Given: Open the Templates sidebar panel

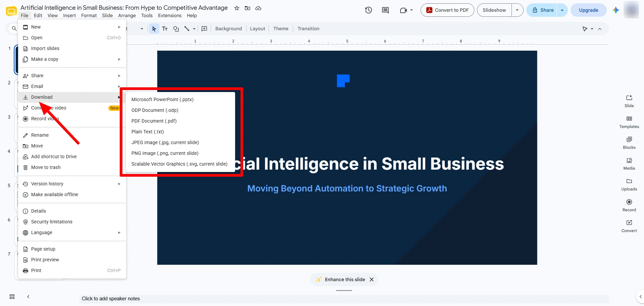Looking at the screenshot, I should (629, 122).
